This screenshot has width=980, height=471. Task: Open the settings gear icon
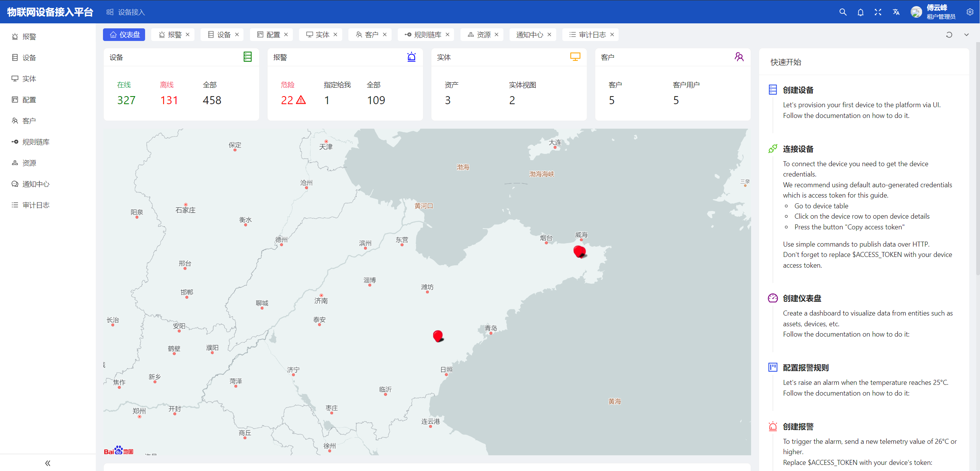(970, 12)
